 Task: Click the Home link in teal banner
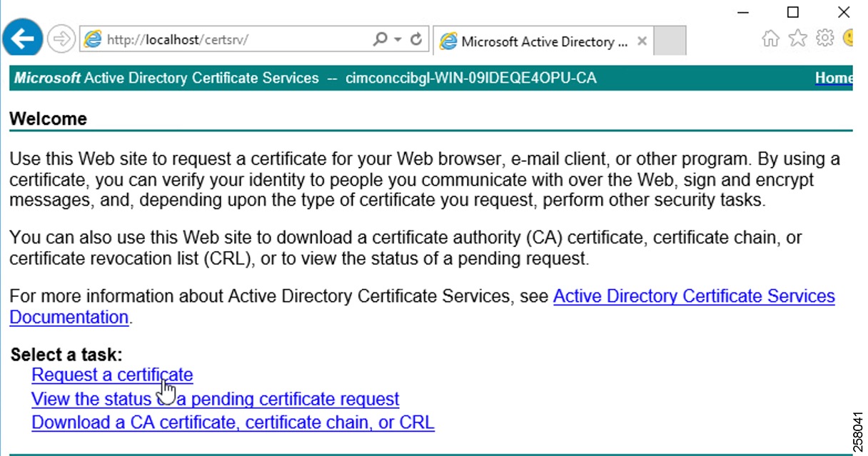pyautogui.click(x=834, y=78)
